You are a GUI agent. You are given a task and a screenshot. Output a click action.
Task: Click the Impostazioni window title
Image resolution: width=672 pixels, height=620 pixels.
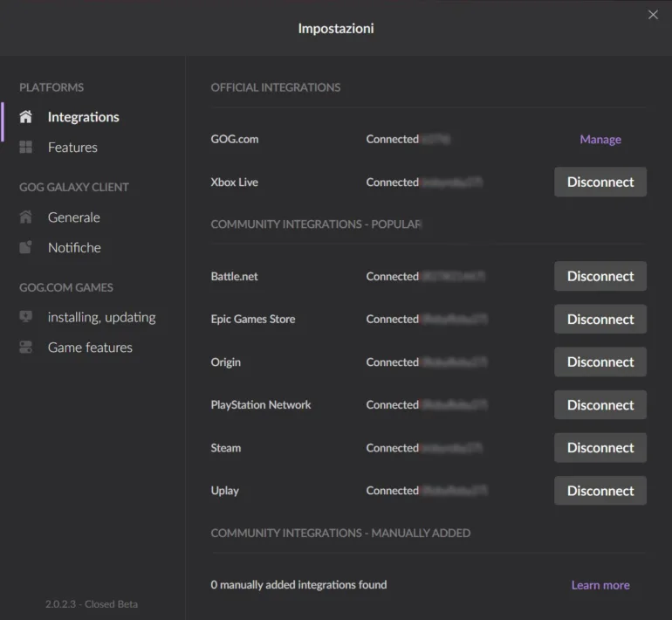click(x=336, y=28)
